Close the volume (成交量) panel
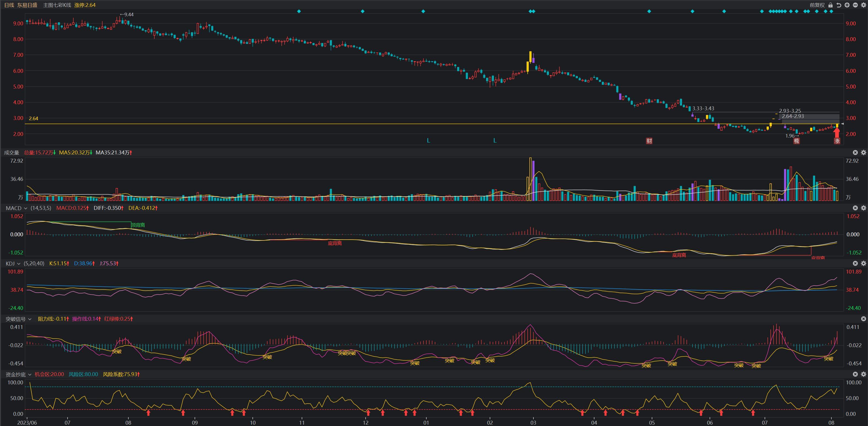The width and height of the screenshot is (868, 426). click(x=855, y=152)
